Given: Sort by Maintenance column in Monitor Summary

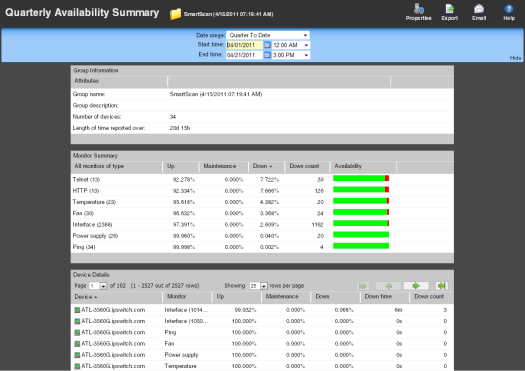Looking at the screenshot, I should (220, 166).
